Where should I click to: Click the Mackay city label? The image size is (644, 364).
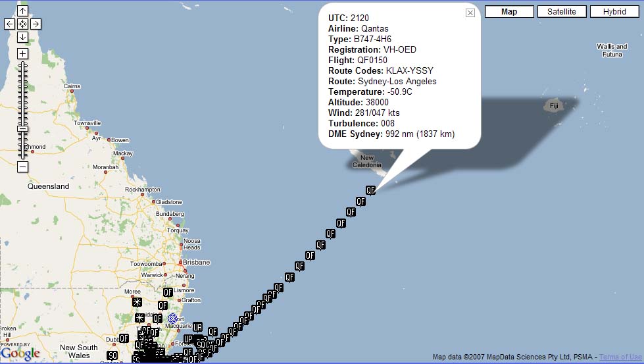tap(123, 153)
